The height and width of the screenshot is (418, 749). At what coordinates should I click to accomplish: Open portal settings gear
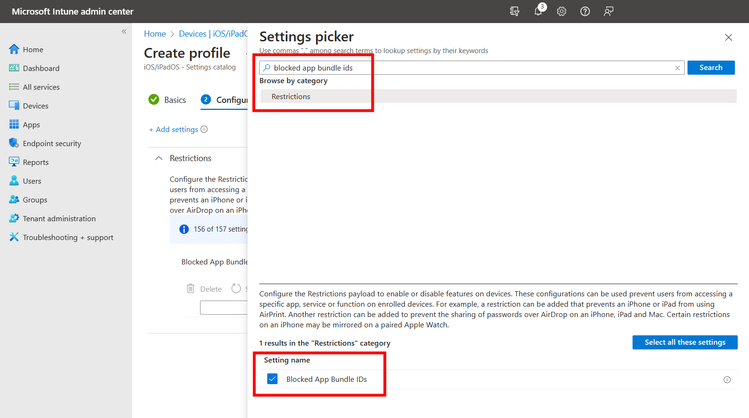coord(561,11)
